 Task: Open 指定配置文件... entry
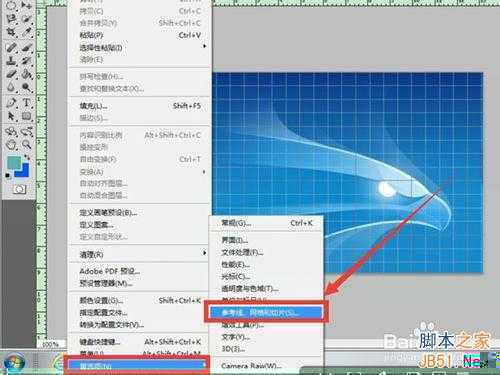point(140,312)
